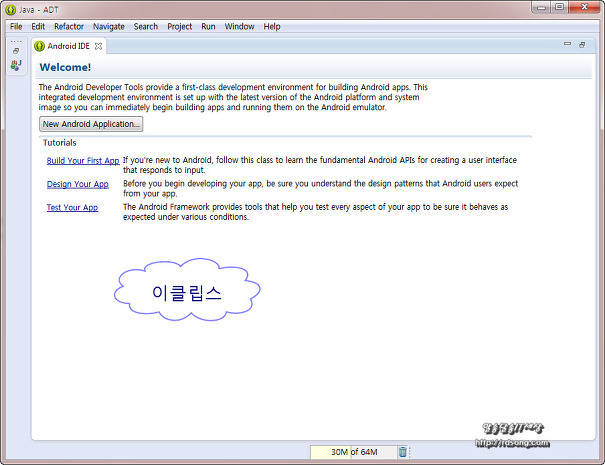Open the Navigate menu
Viewport: 605px width, 465px height.
coord(108,27)
